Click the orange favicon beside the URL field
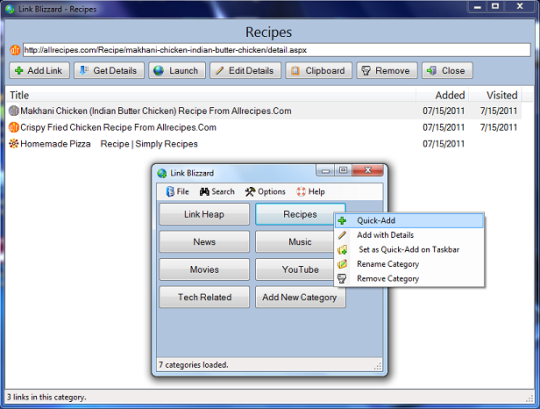 tap(15, 50)
